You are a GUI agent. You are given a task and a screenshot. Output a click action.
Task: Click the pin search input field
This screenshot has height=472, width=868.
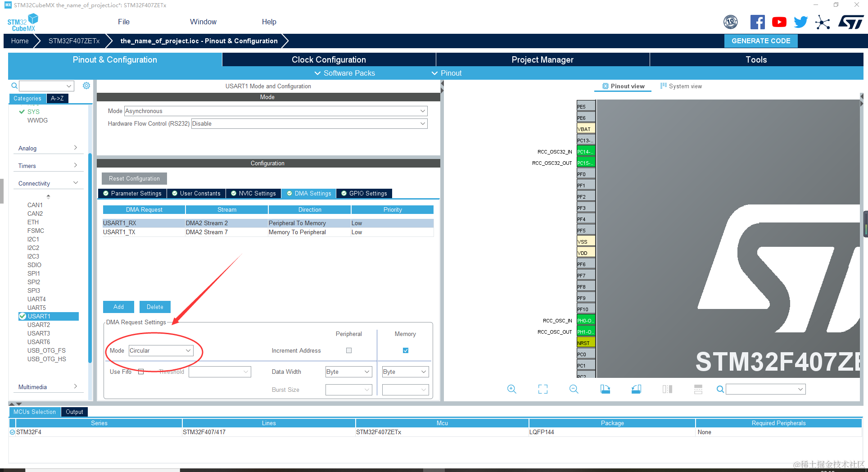765,389
